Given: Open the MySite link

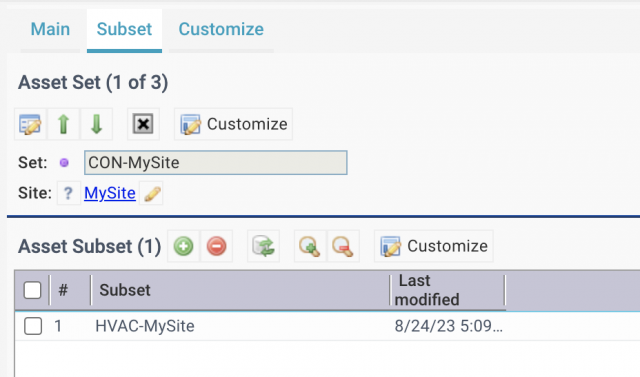Looking at the screenshot, I should (x=110, y=193).
